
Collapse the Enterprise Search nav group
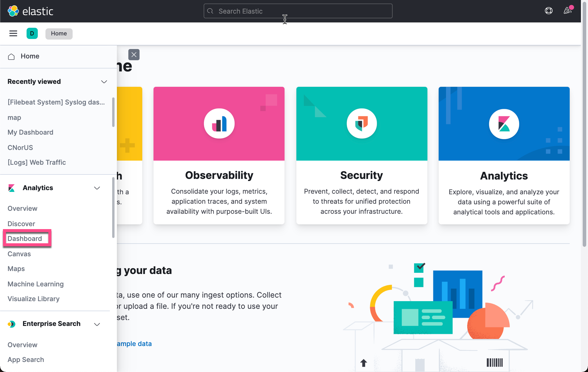pos(97,324)
